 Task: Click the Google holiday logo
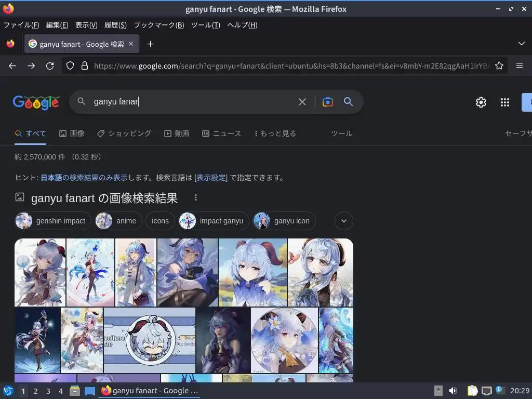[36, 102]
